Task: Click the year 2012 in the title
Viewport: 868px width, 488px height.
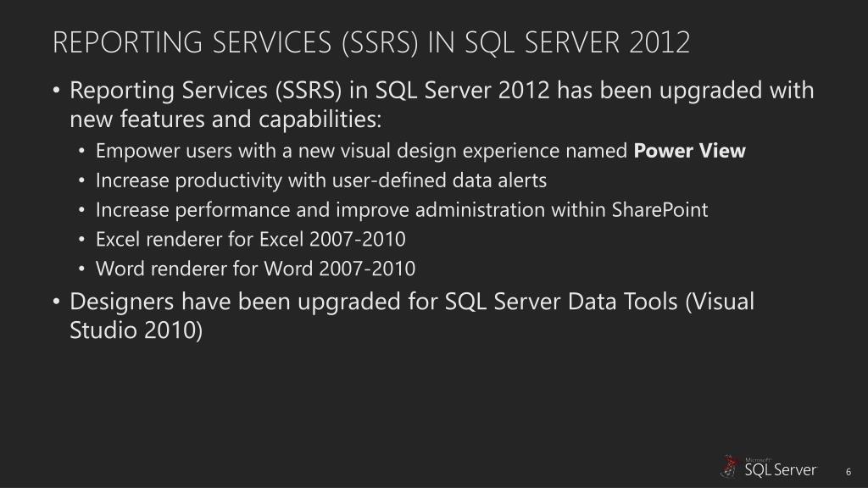Action: pos(659,42)
